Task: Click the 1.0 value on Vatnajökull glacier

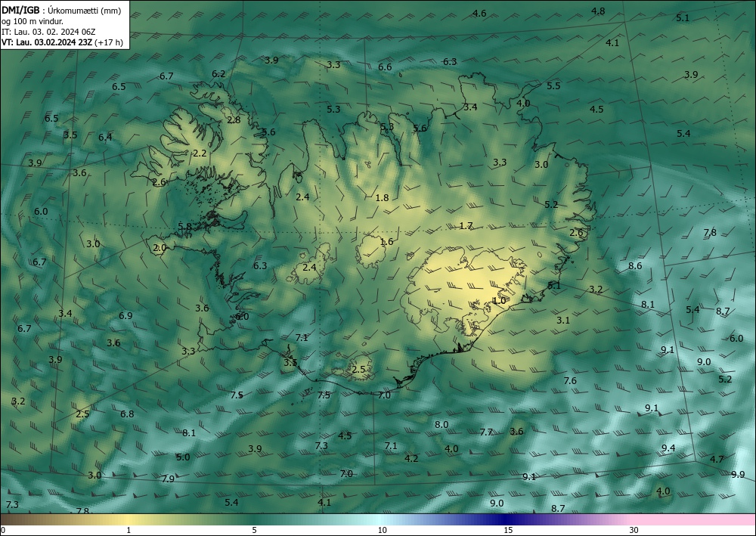Action: (499, 300)
